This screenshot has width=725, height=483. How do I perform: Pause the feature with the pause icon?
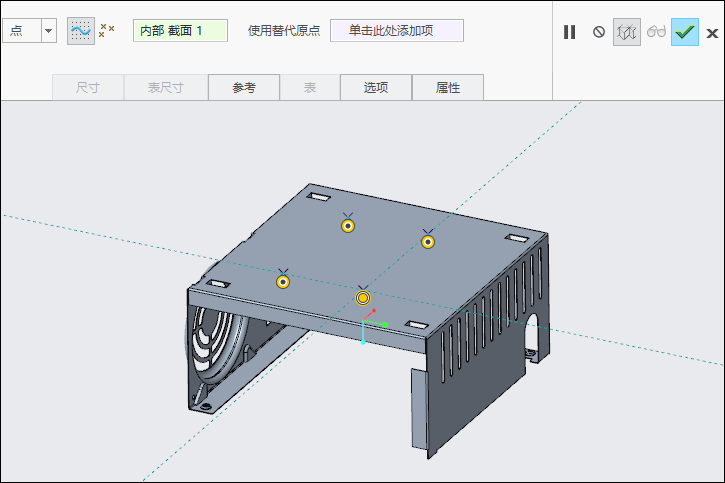click(x=570, y=32)
